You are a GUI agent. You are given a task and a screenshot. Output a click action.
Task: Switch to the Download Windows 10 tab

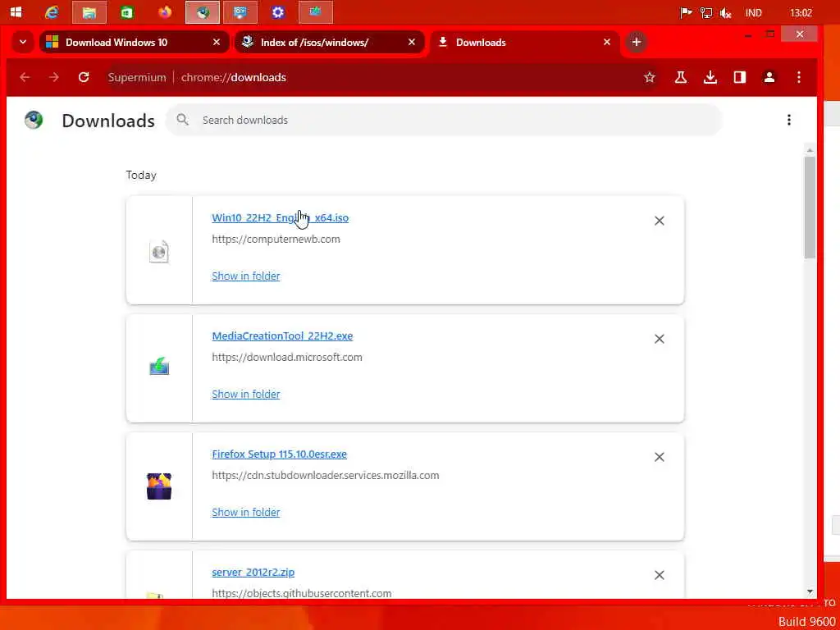(134, 43)
